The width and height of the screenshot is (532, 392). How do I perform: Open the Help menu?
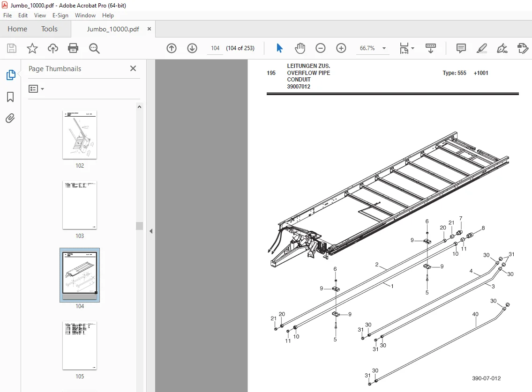(x=108, y=15)
